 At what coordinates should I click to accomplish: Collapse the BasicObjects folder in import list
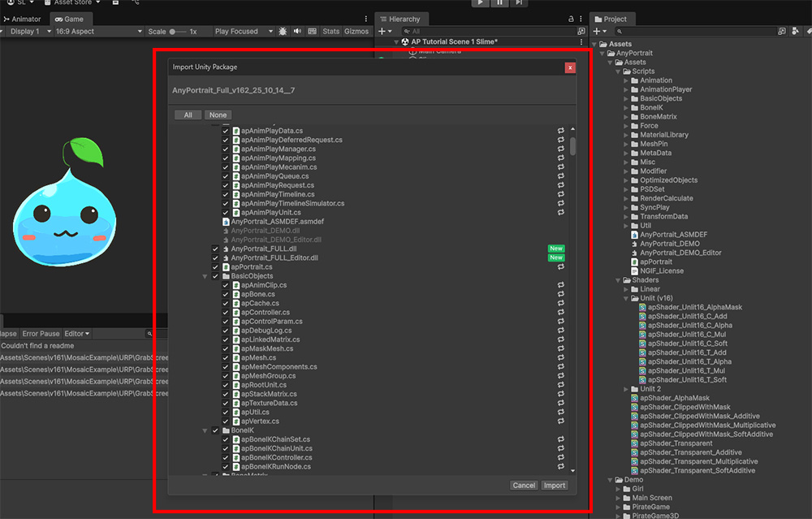coord(205,276)
